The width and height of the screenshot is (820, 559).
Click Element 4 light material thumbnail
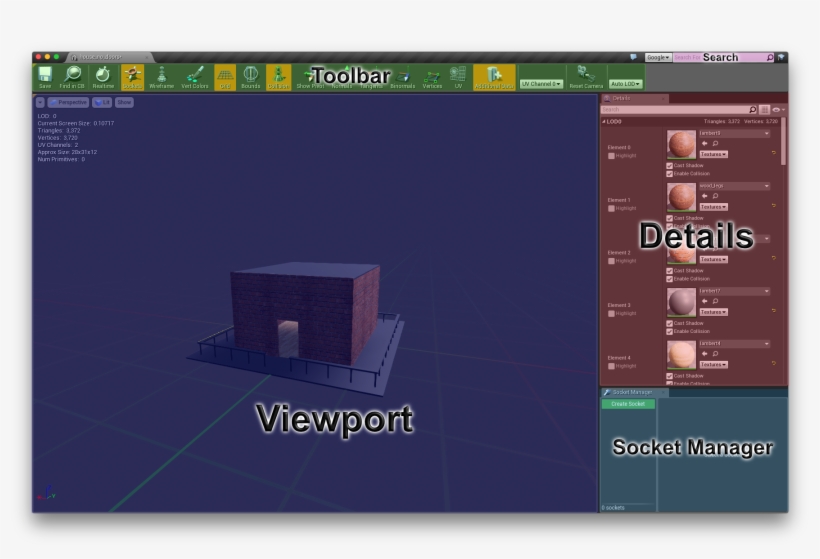point(681,355)
